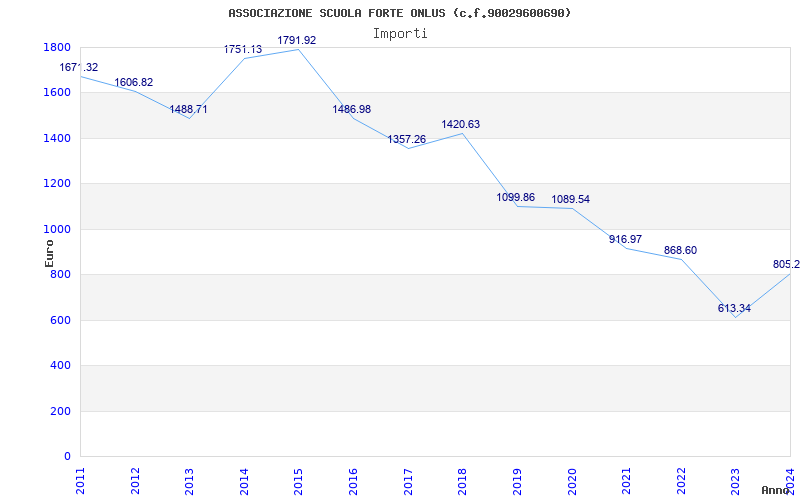Screen dimensions: 800x500
Task: Click the y-axis value 600
Action: pos(61,320)
